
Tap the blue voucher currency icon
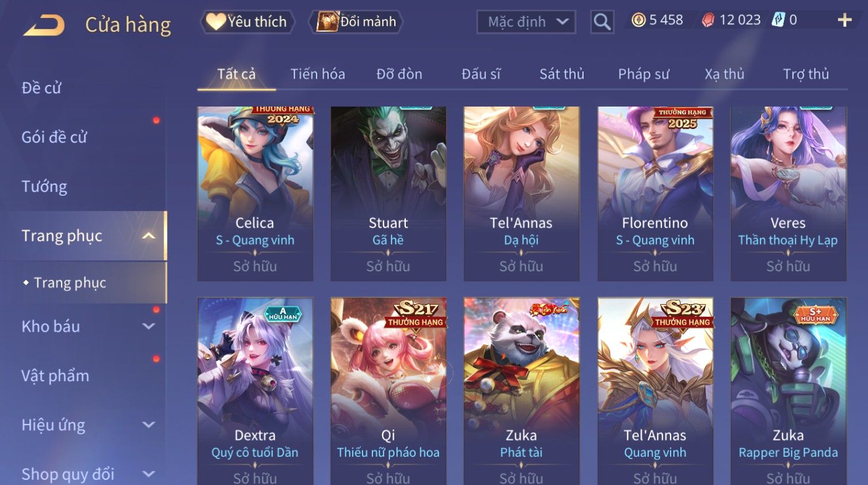pos(778,20)
